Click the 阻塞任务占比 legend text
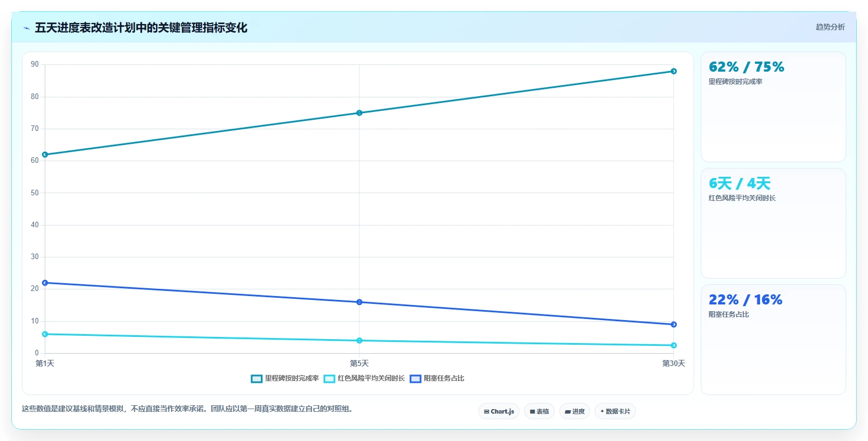 coord(444,379)
